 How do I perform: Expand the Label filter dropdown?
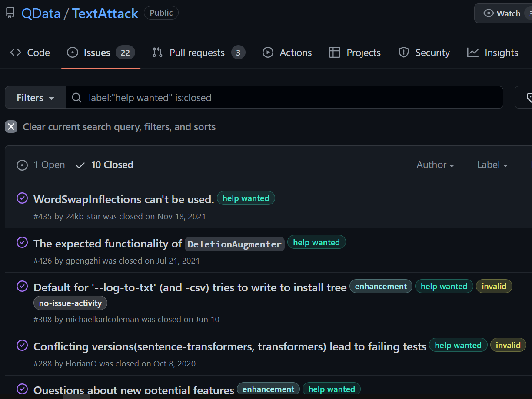click(x=492, y=165)
